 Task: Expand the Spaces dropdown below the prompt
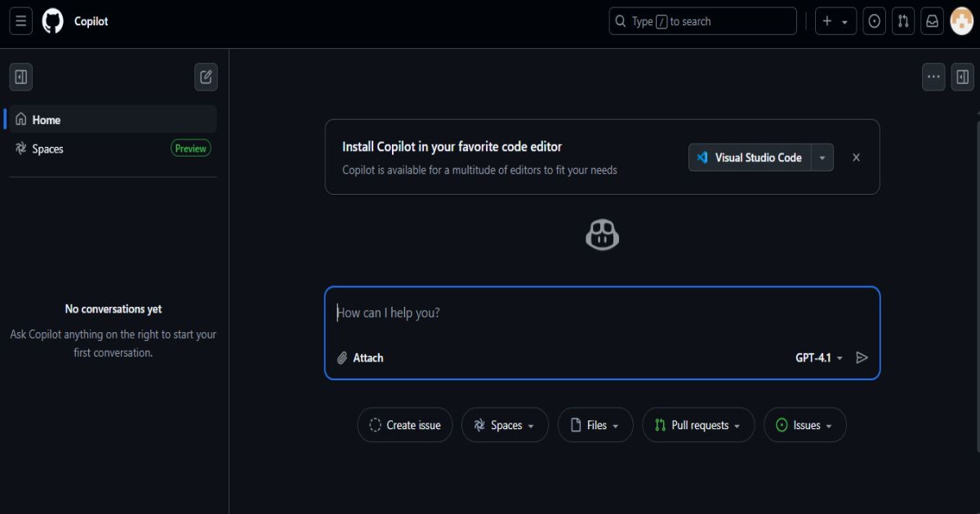505,425
